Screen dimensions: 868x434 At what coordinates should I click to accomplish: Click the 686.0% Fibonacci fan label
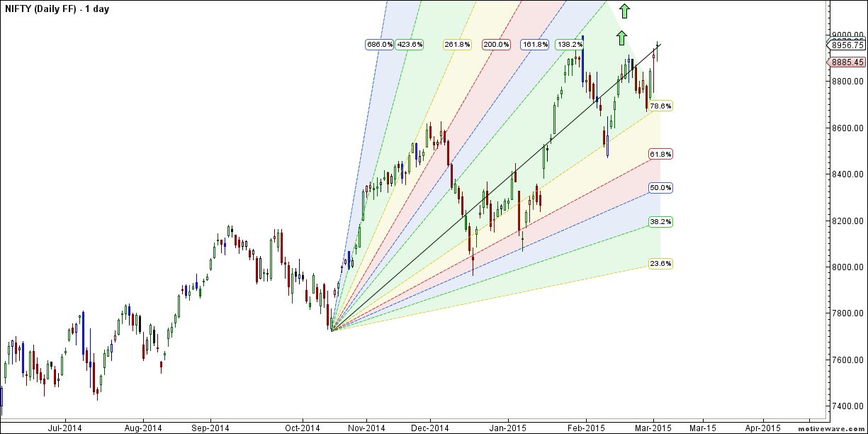[x=378, y=44]
